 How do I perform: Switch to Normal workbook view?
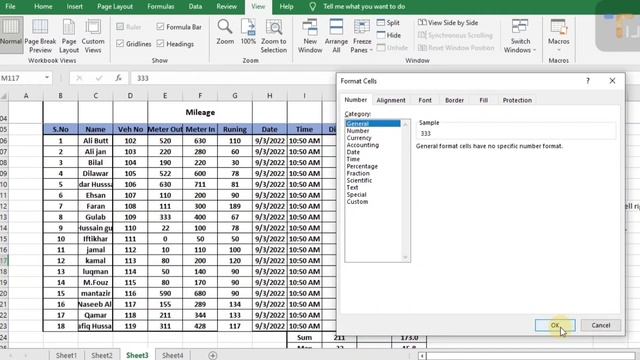(11, 35)
